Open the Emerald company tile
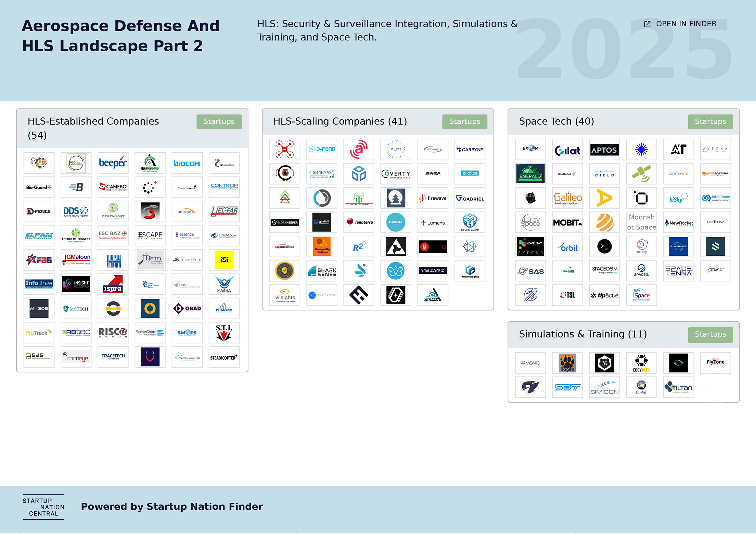This screenshot has height=534, width=756. click(x=530, y=174)
